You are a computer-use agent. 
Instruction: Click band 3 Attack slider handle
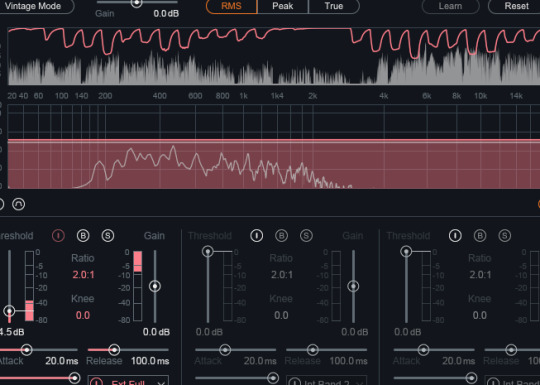[x=423, y=350]
